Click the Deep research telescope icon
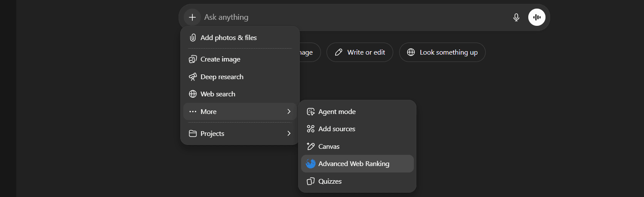 tap(193, 77)
